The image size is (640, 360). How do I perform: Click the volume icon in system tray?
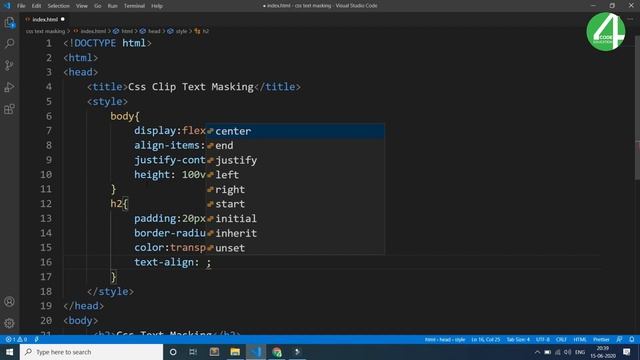click(x=567, y=352)
